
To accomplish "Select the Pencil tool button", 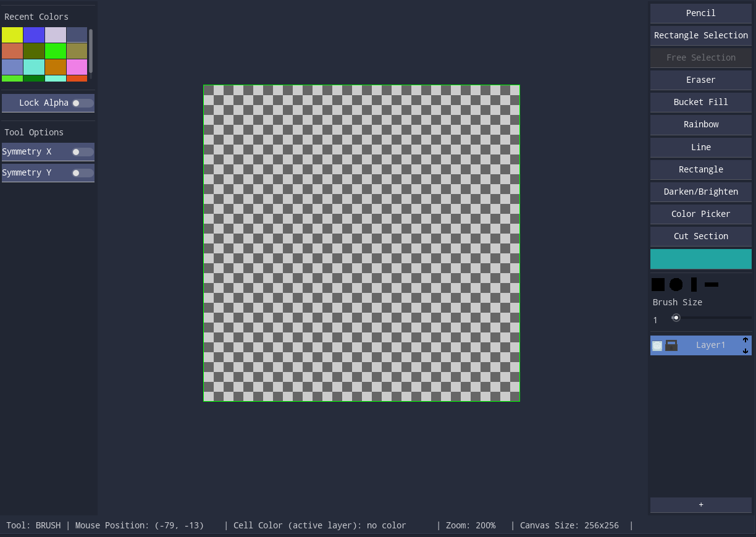I will pos(700,13).
